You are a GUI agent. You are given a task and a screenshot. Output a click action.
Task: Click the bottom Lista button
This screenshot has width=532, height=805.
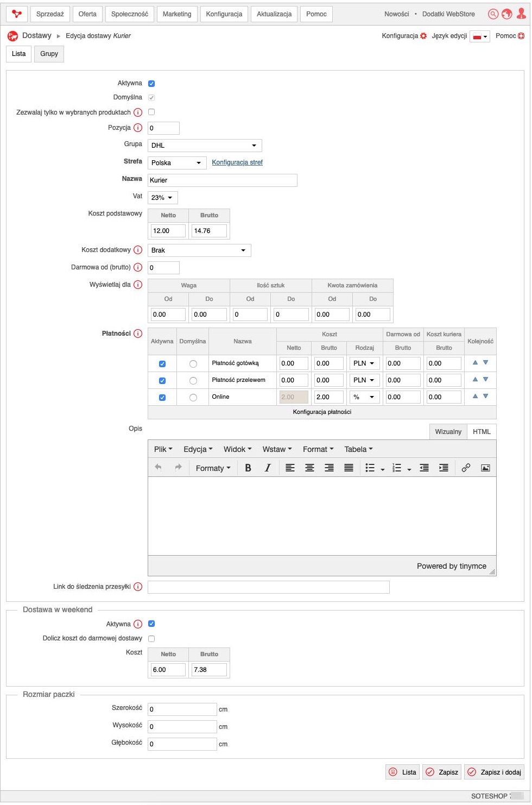tap(403, 772)
